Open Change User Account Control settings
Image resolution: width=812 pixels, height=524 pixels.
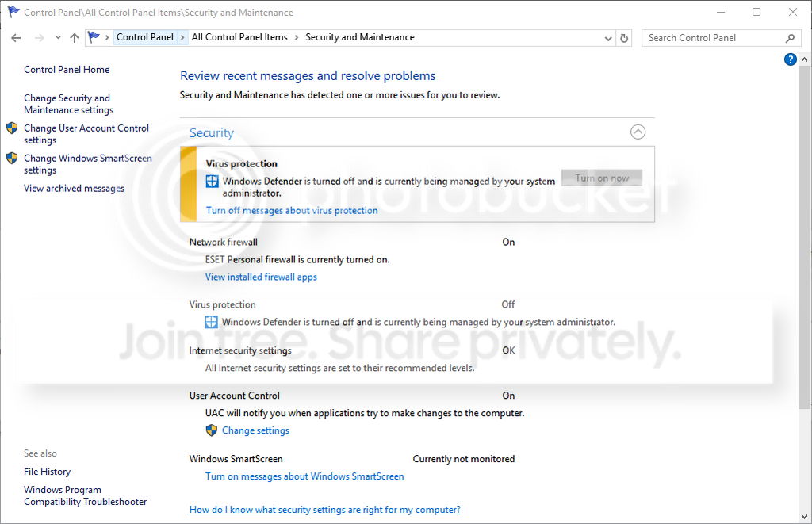pyautogui.click(x=86, y=134)
